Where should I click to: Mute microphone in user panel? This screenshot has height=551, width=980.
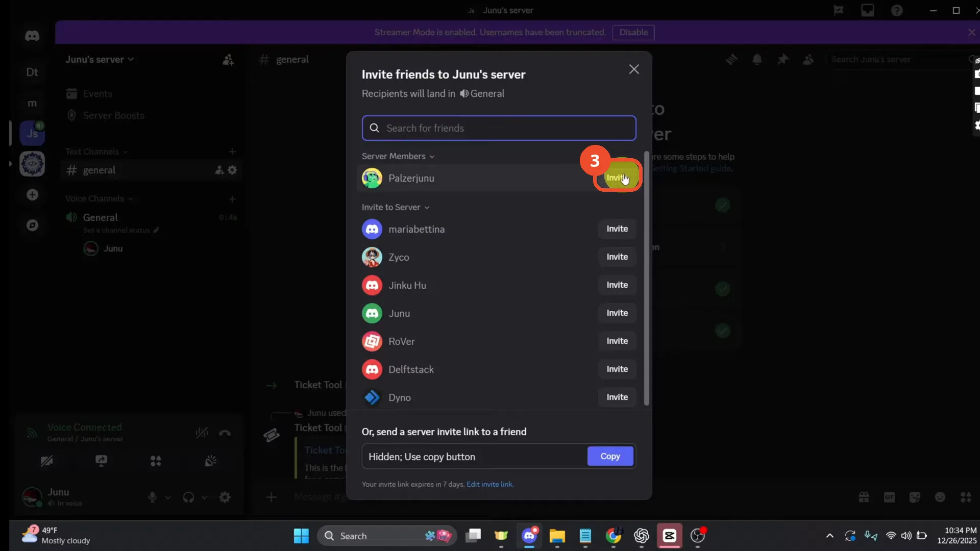tap(152, 497)
